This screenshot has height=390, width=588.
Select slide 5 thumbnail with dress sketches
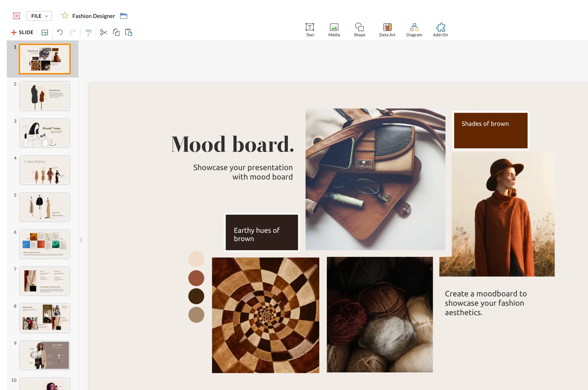point(45,207)
